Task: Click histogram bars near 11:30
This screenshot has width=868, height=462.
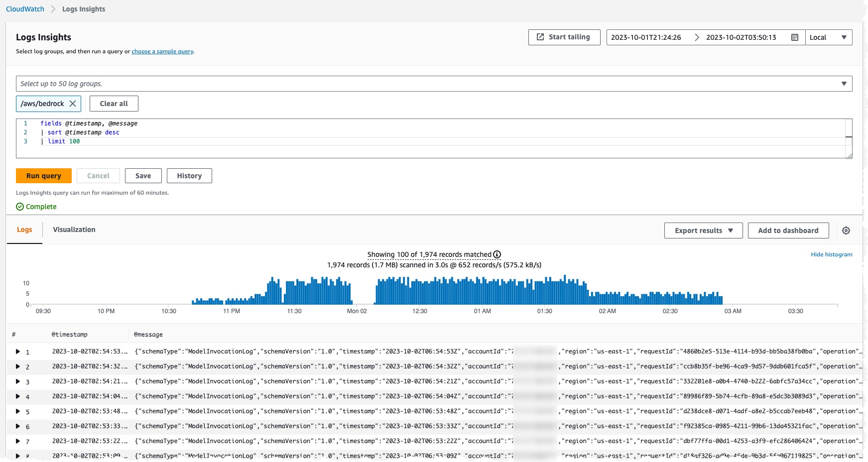Action: (294, 293)
